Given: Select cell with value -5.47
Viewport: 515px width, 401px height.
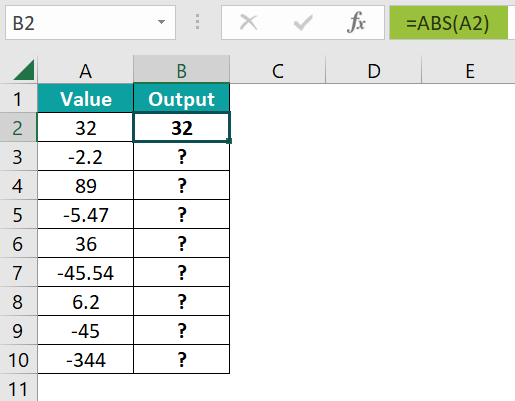Looking at the screenshot, I should click(86, 215).
